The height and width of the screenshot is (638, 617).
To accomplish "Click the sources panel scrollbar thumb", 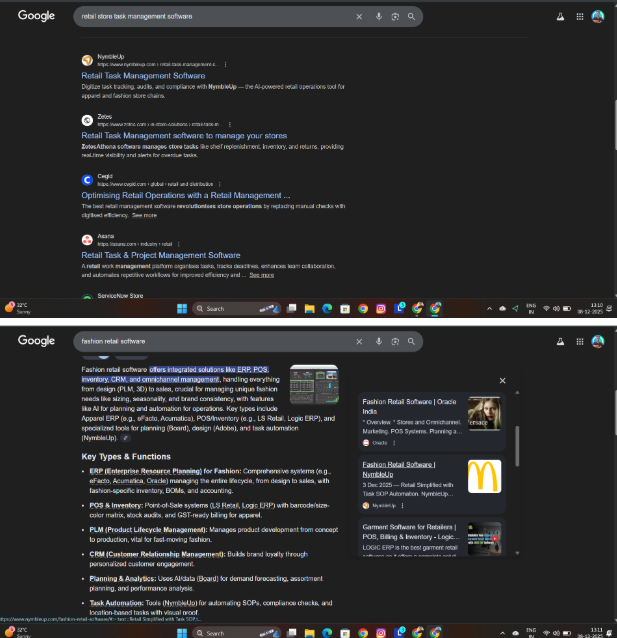I will (517, 446).
